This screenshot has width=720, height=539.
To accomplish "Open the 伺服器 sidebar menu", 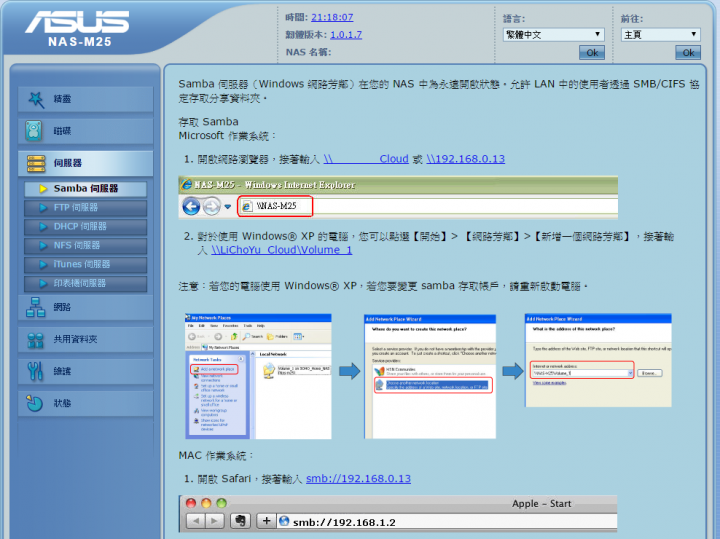I will (85, 163).
